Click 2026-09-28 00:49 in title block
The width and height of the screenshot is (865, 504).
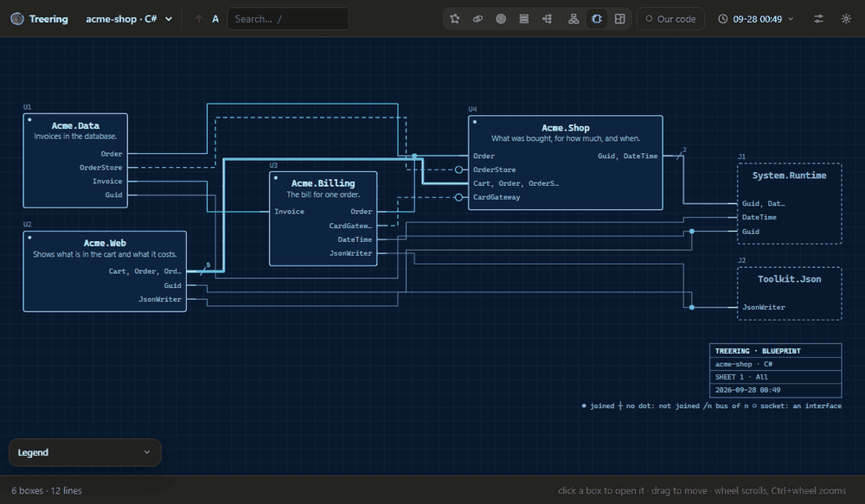tap(747, 390)
